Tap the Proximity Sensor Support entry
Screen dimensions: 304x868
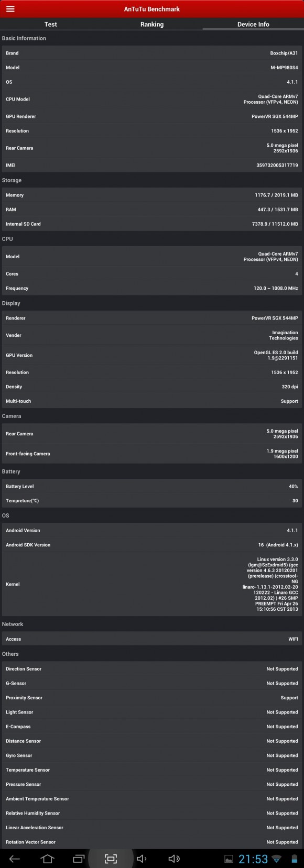(152, 697)
